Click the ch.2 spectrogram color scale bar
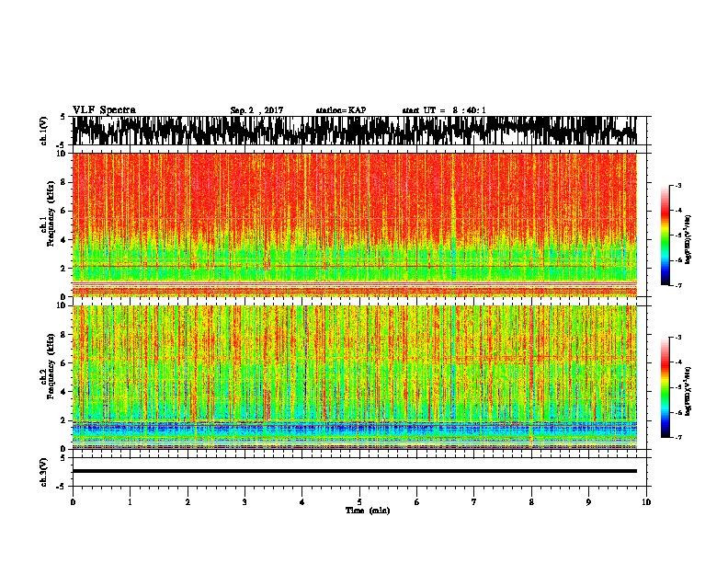728x563 pixels. (665, 387)
